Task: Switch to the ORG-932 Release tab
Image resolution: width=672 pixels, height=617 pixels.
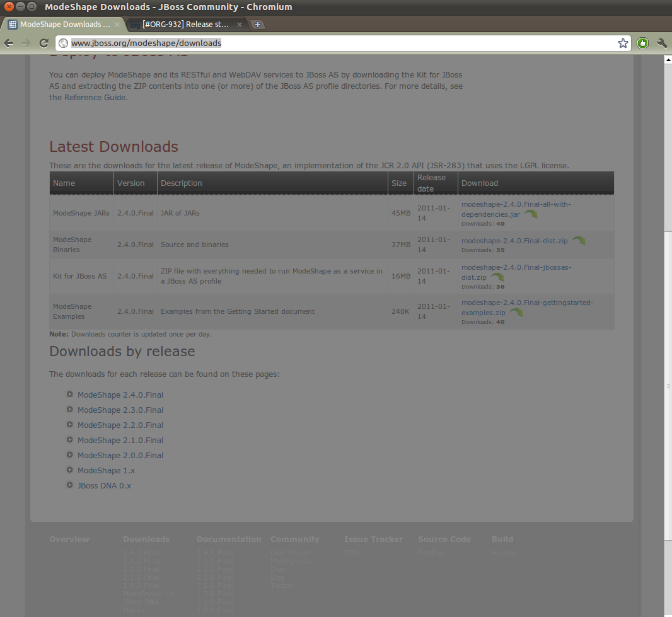Action: (187, 25)
